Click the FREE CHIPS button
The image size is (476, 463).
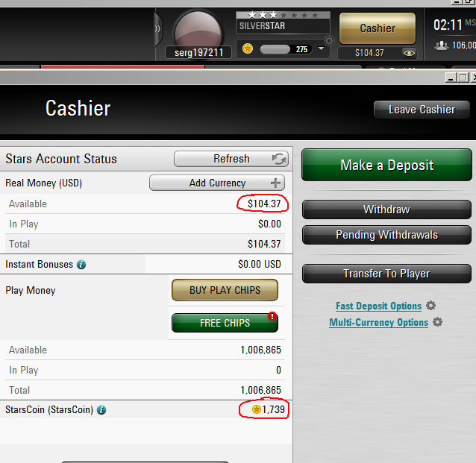coord(225,323)
